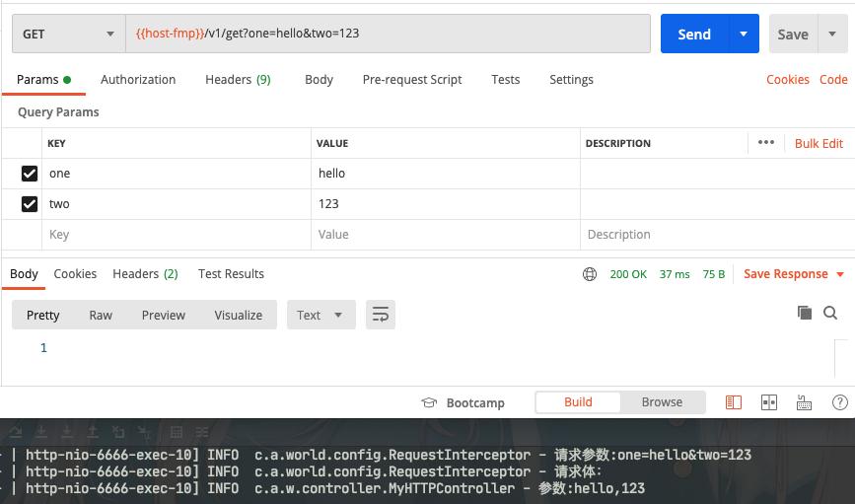
Task: Uncheck the 'one' query parameter checkbox
Action: point(30,174)
